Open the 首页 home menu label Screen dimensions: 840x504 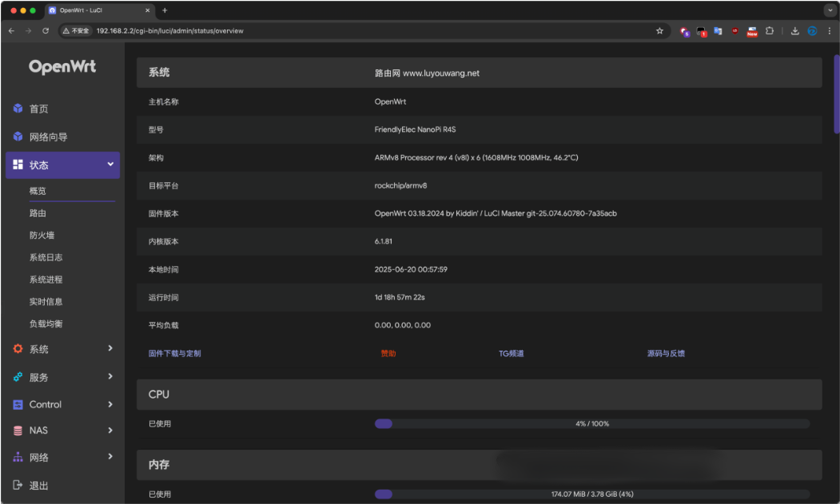point(38,109)
